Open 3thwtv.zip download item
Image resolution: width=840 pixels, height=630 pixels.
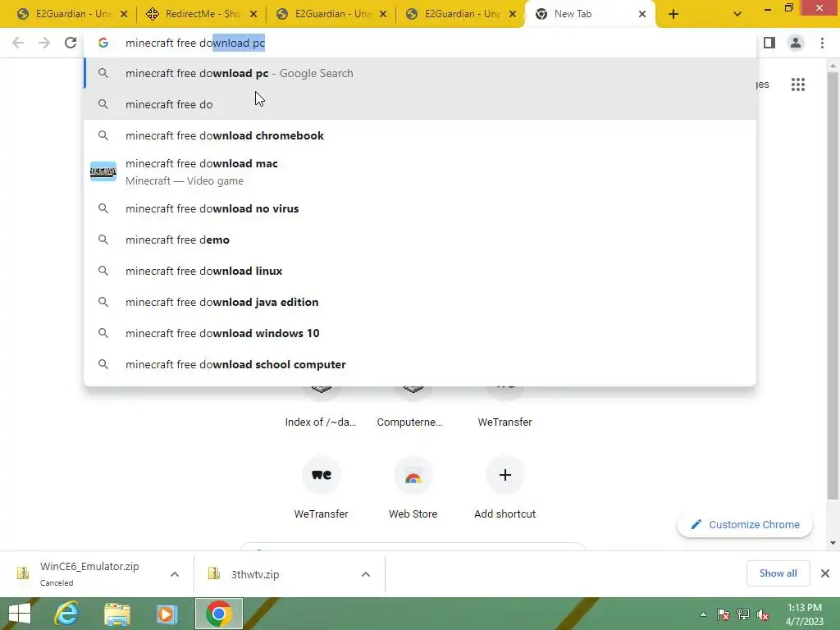255,574
